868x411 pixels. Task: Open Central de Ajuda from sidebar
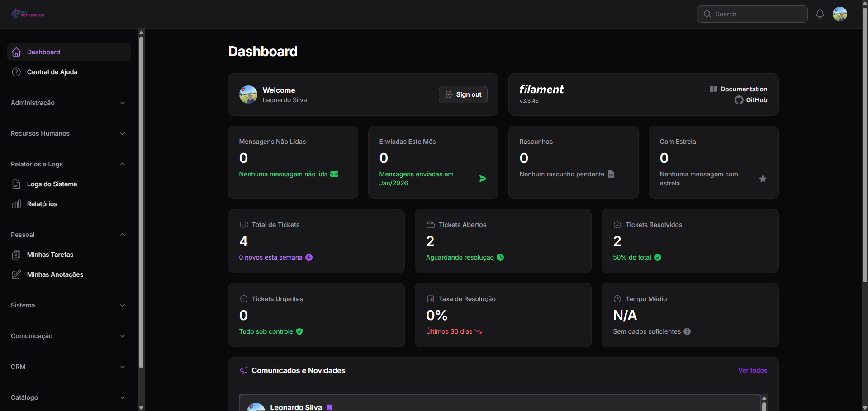(52, 72)
